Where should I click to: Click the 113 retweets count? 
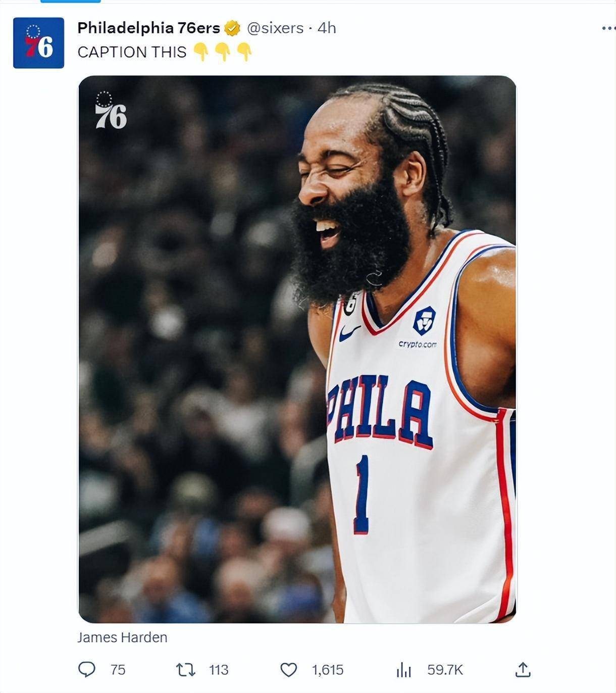(219, 670)
